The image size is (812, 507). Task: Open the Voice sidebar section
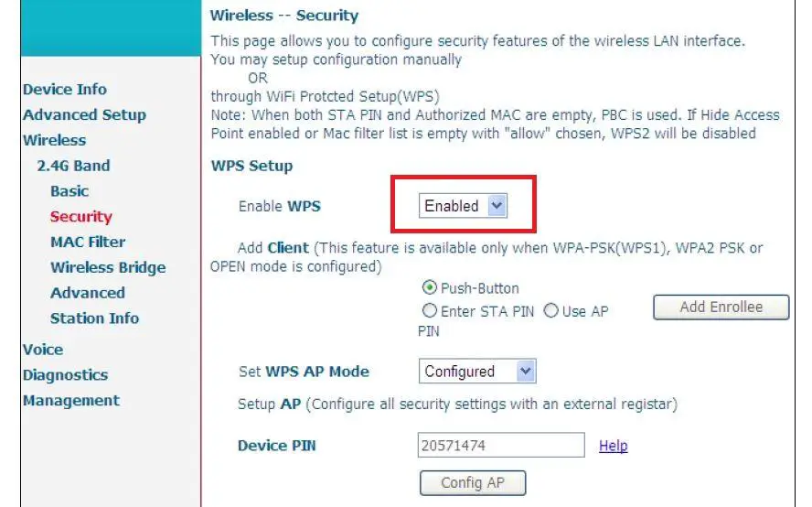pyautogui.click(x=43, y=350)
